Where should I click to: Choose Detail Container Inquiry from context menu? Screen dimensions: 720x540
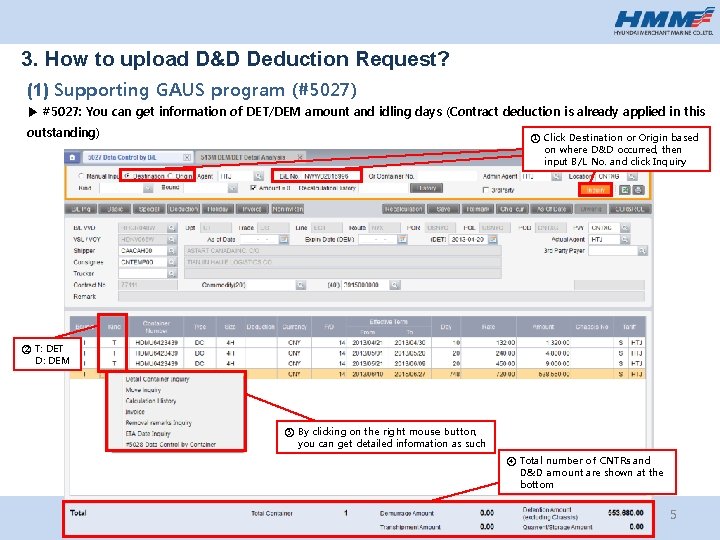pos(157,379)
